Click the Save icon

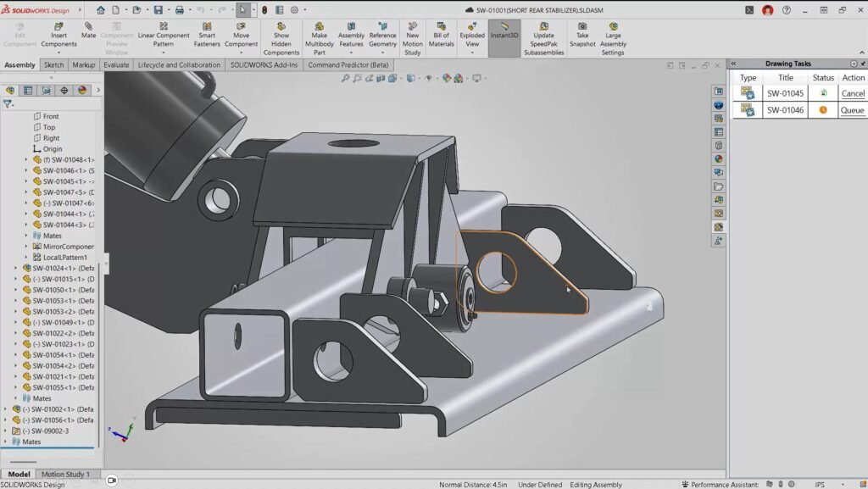click(x=159, y=10)
